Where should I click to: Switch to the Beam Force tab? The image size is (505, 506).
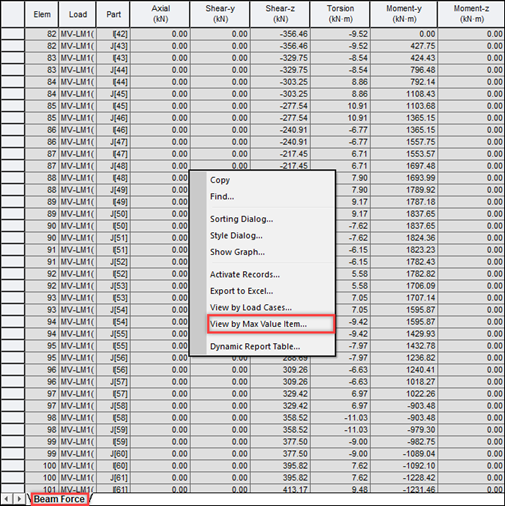pyautogui.click(x=59, y=499)
